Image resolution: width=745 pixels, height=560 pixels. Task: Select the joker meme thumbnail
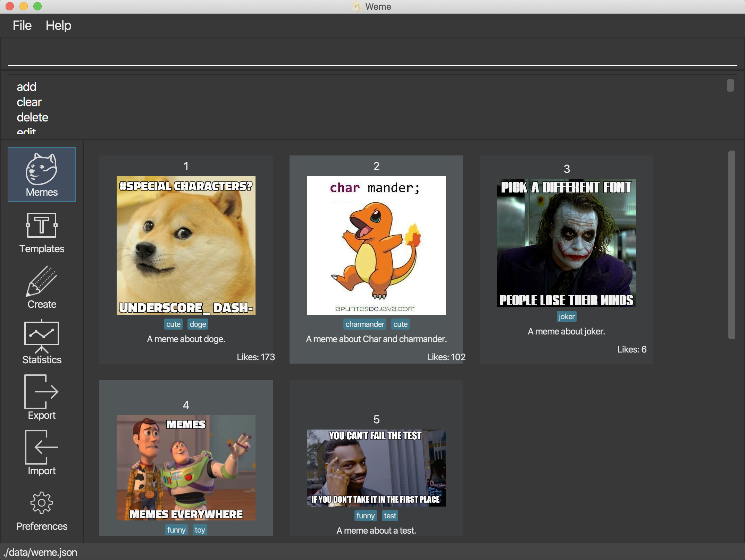567,243
